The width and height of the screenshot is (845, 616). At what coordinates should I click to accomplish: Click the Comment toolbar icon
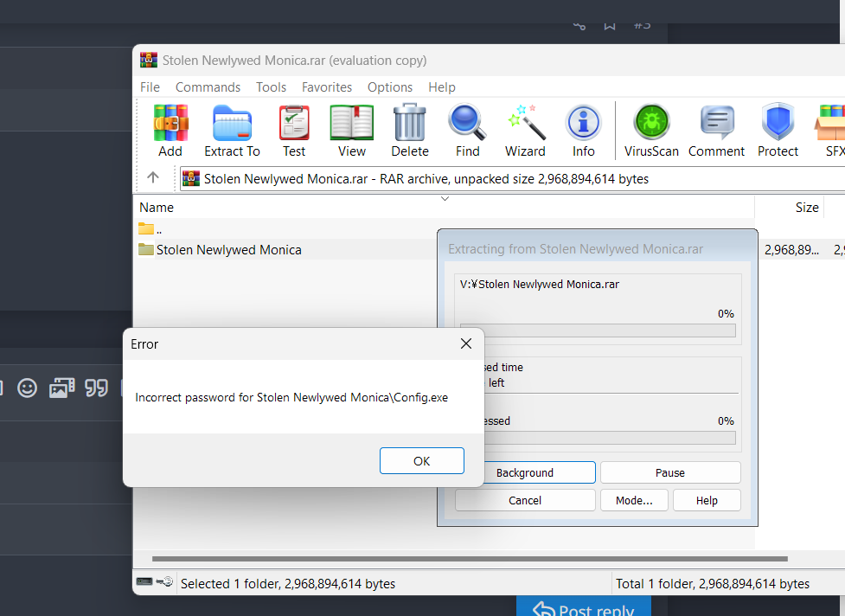click(x=716, y=123)
